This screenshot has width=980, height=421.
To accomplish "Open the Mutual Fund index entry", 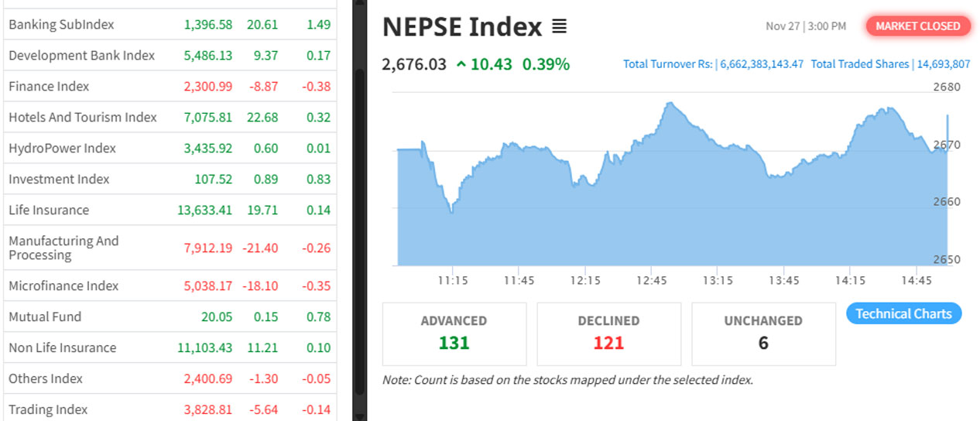I will (45, 317).
